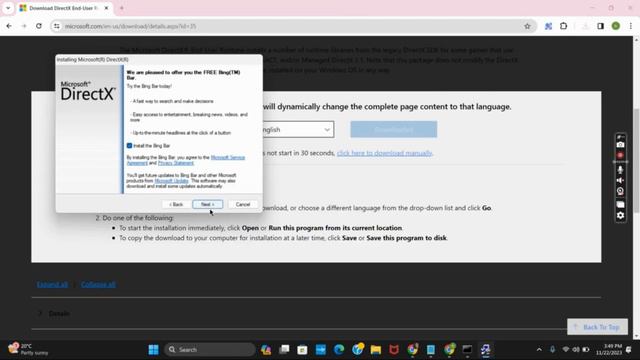Open the Microsoft Update link in installer

[171, 181]
